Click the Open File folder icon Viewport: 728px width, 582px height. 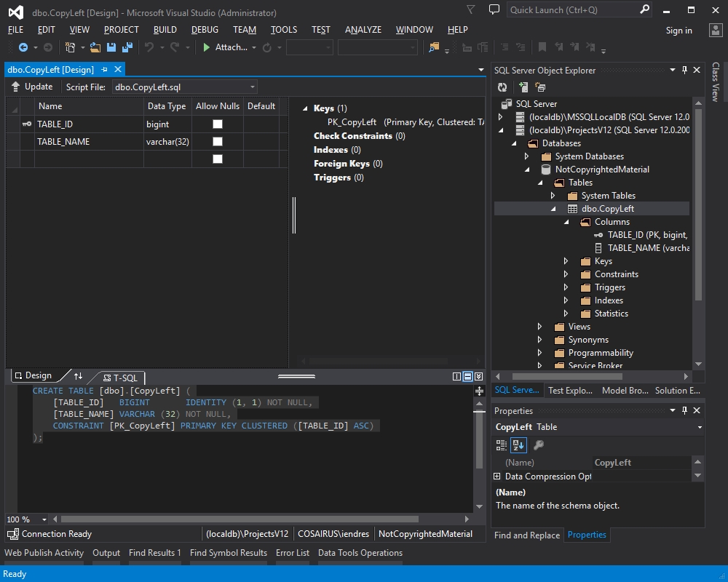[95, 47]
